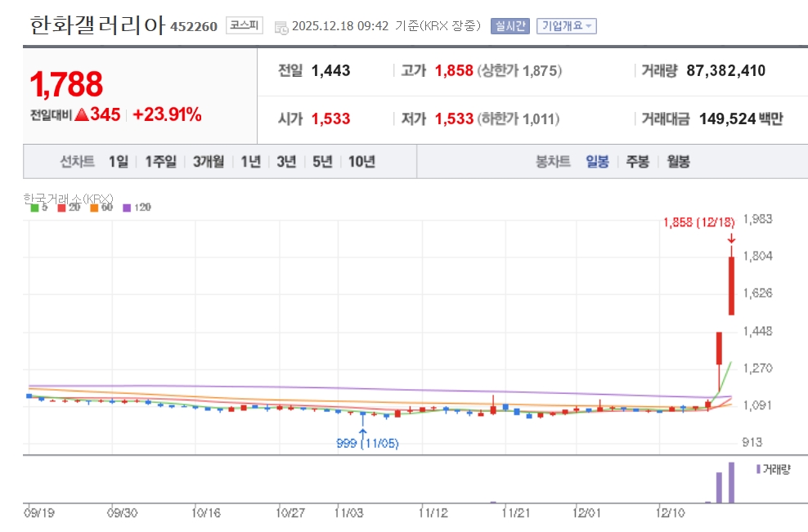The height and width of the screenshot is (532, 808).
Task: Show the 10년 line chart
Action: 361,162
